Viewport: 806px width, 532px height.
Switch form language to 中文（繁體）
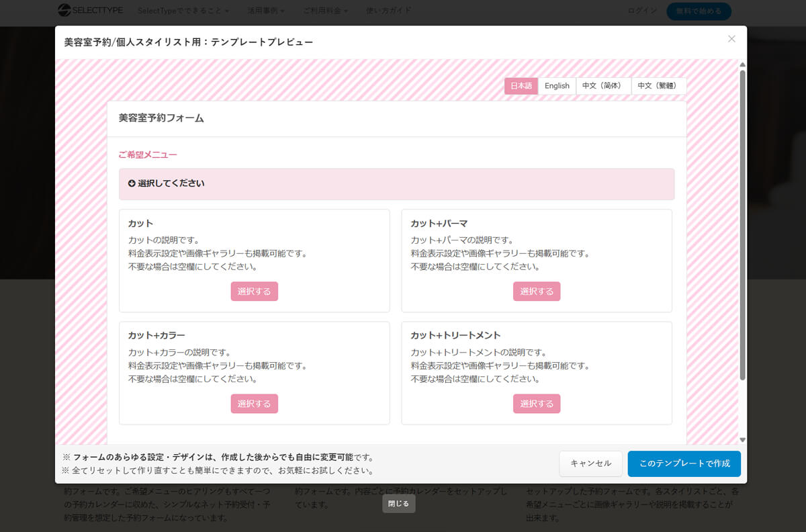(658, 86)
